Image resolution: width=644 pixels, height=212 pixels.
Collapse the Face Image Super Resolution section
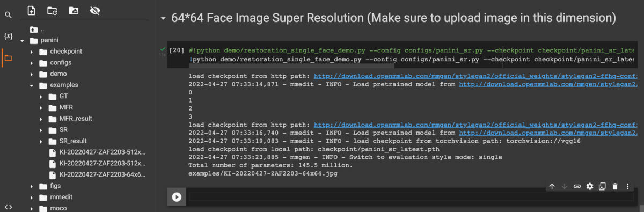(x=163, y=19)
